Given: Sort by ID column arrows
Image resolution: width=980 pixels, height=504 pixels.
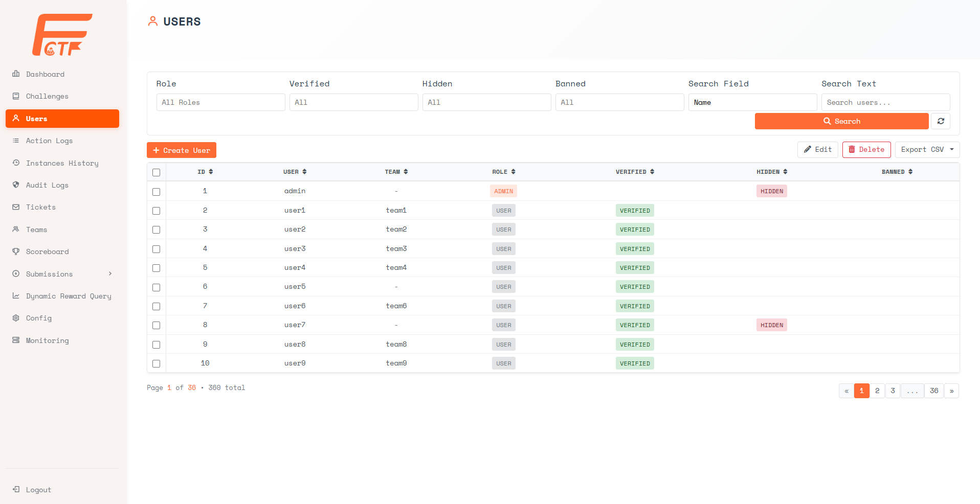Looking at the screenshot, I should [x=211, y=172].
